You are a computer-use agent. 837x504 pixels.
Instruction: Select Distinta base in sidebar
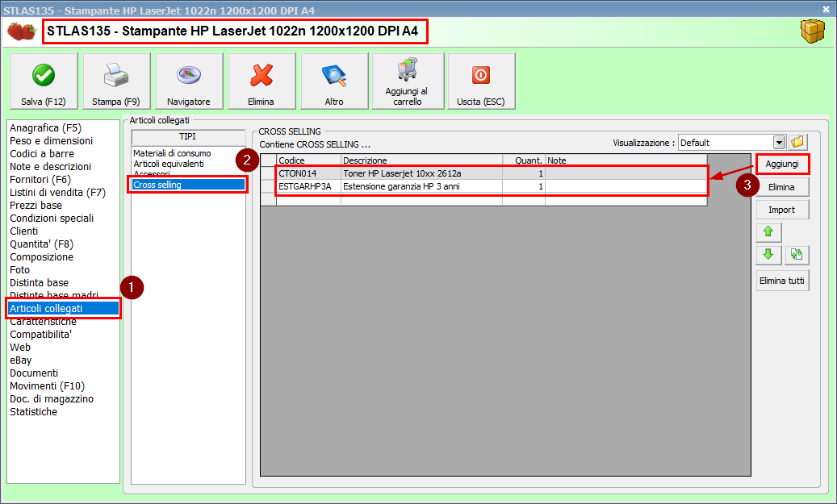(39, 283)
